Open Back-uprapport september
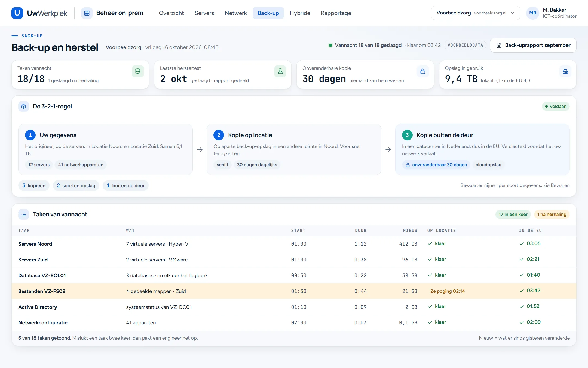This screenshot has width=588, height=368. click(x=533, y=45)
